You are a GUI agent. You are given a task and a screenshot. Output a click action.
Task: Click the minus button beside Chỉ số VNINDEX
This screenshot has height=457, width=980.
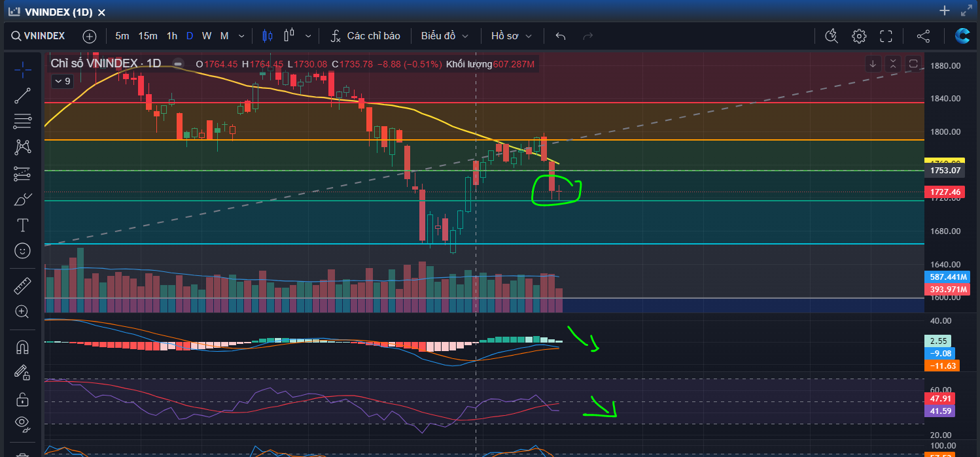click(x=177, y=63)
